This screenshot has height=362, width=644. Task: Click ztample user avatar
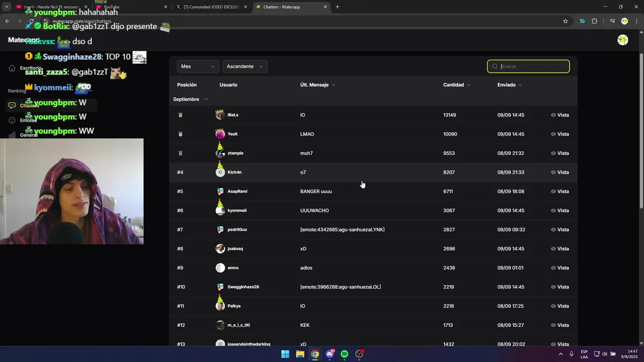click(220, 153)
